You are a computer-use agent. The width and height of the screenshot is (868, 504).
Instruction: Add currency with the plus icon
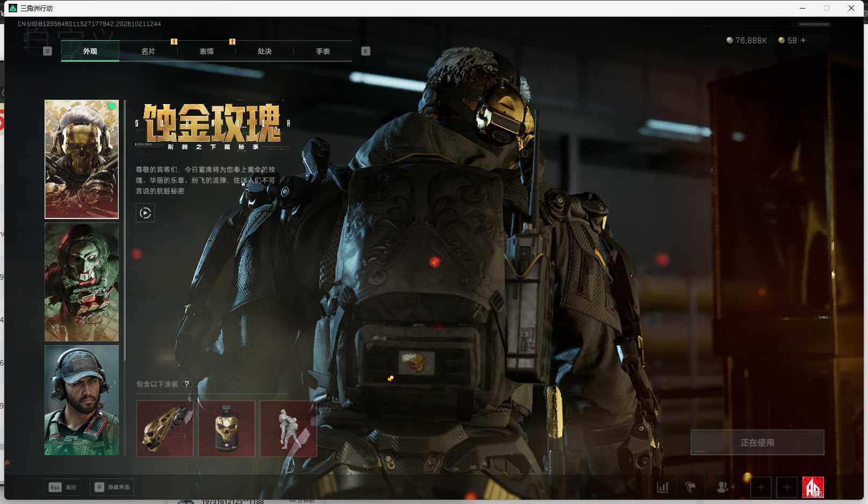pos(803,40)
